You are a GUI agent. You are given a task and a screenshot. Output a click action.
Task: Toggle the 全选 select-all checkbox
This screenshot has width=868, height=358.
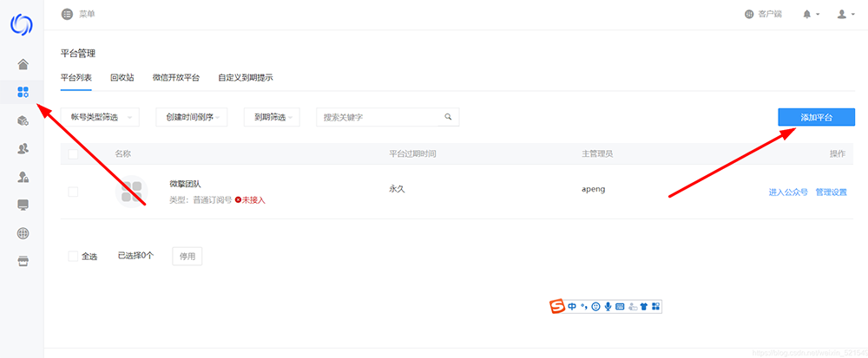click(x=73, y=256)
